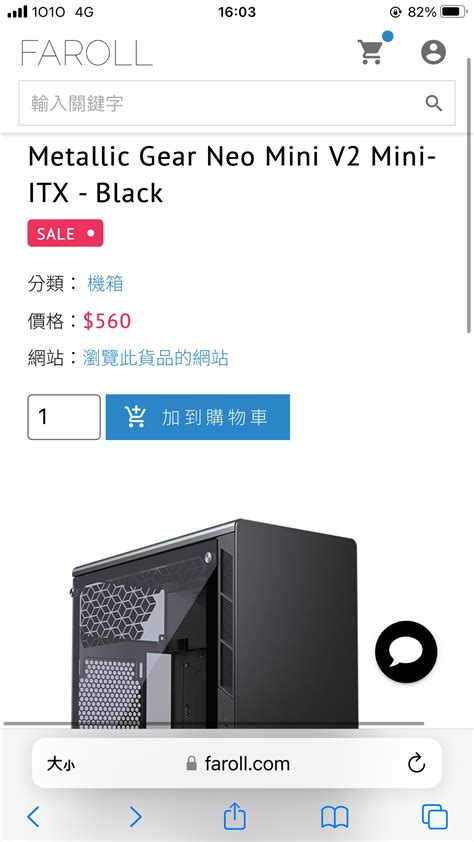
Task: Open Safari bookmarks book icon
Action: (334, 818)
